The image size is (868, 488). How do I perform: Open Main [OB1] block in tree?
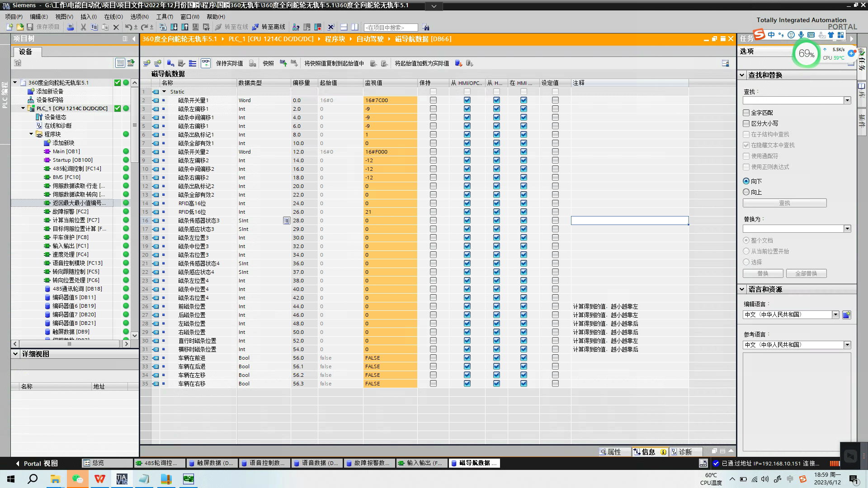coord(66,151)
